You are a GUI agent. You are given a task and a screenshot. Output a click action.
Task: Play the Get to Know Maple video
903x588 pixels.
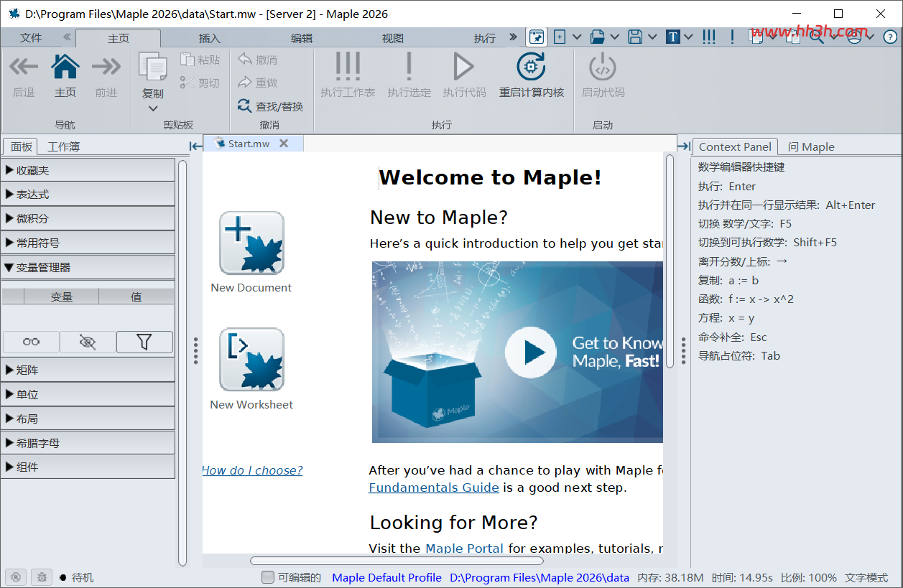tap(531, 352)
